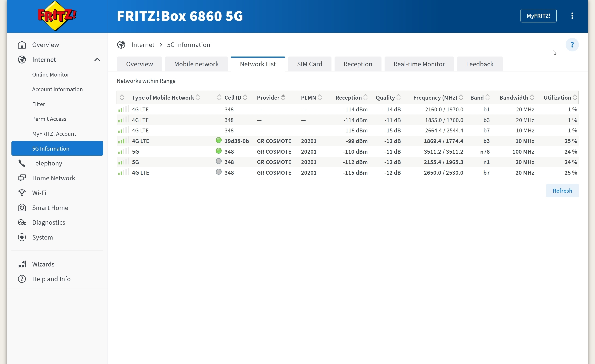
Task: Sort table by Provider
Action: point(271,98)
